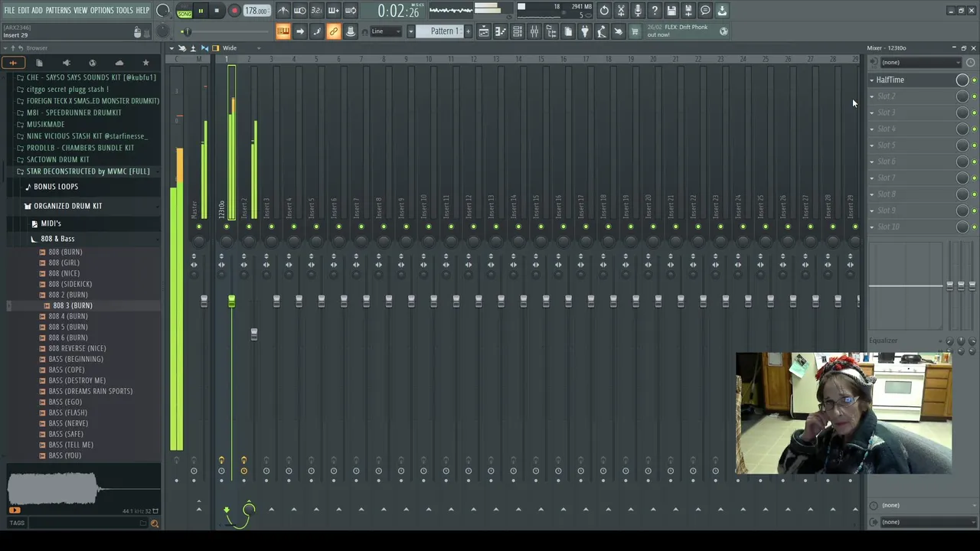Image resolution: width=980 pixels, height=551 pixels.
Task: Select browser 'All' tab icon
Action: pyautogui.click(x=13, y=63)
